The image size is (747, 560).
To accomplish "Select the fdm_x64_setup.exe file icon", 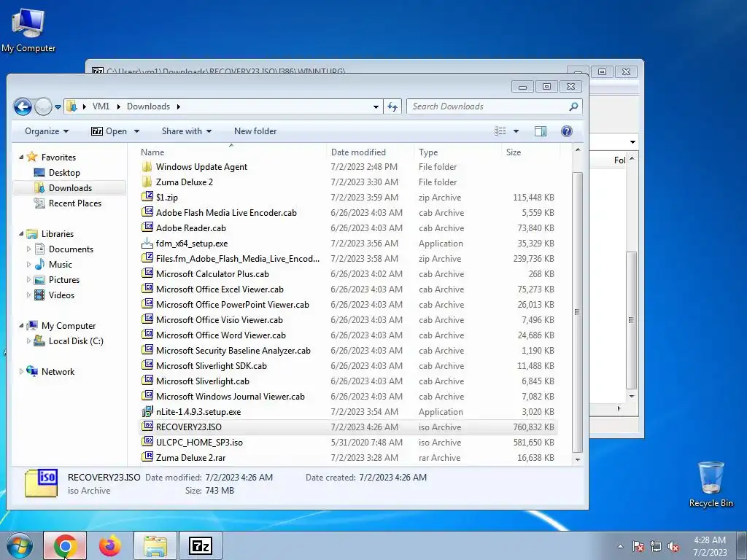I will pos(147,244).
